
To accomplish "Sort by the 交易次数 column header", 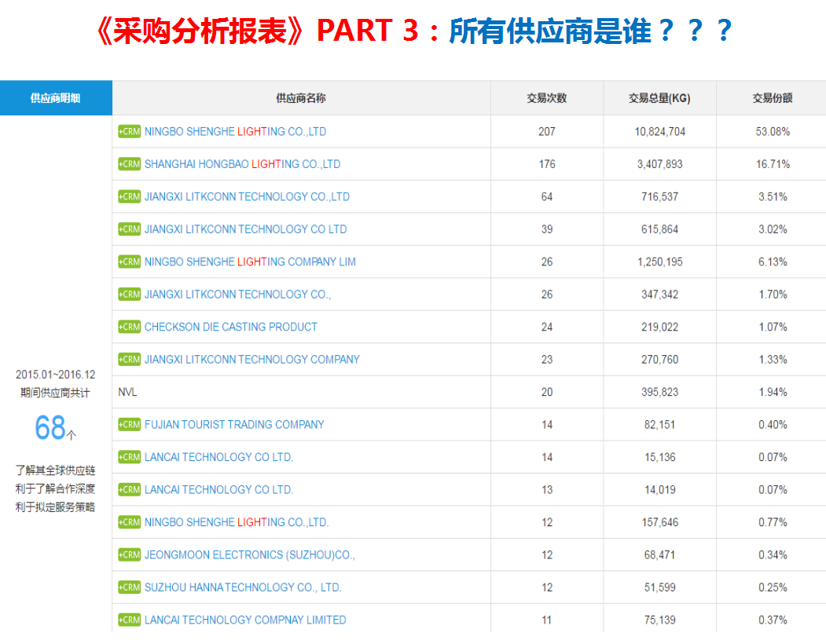I will [546, 98].
